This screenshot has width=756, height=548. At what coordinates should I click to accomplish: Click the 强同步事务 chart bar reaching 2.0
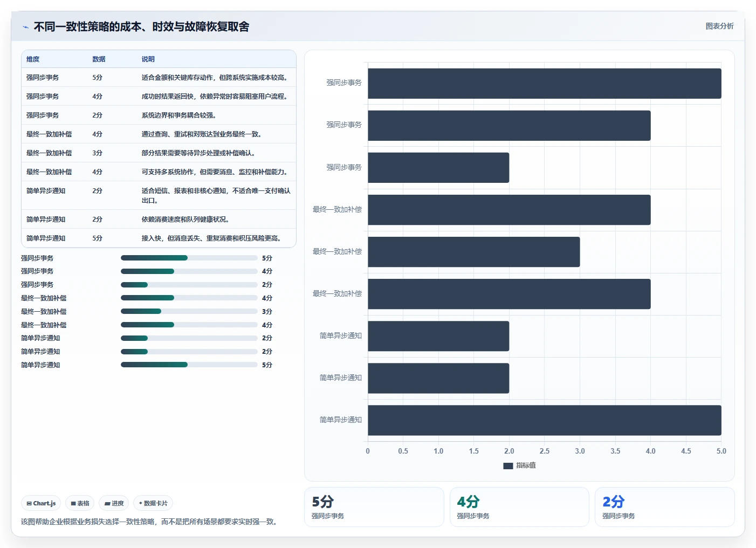pos(438,168)
